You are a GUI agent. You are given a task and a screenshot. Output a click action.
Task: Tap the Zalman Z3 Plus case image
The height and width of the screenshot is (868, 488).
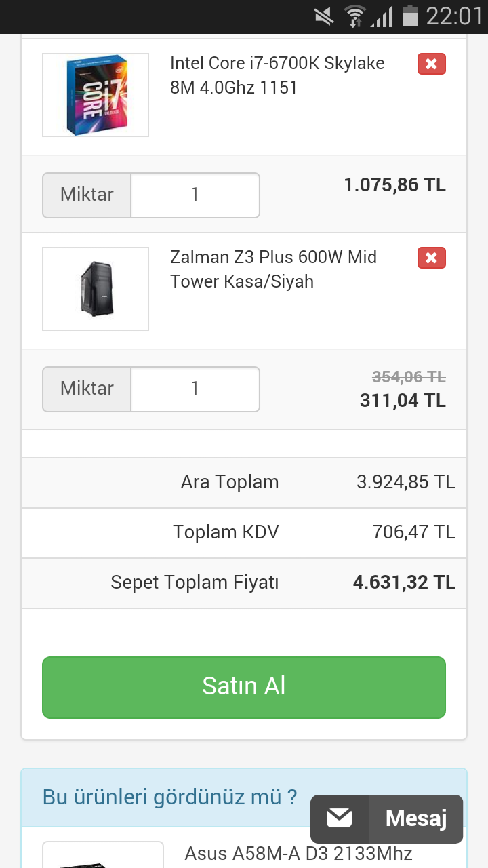click(96, 289)
